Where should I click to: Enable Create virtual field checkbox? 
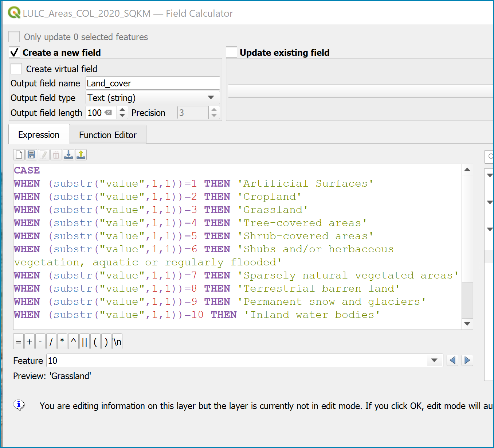click(x=16, y=69)
